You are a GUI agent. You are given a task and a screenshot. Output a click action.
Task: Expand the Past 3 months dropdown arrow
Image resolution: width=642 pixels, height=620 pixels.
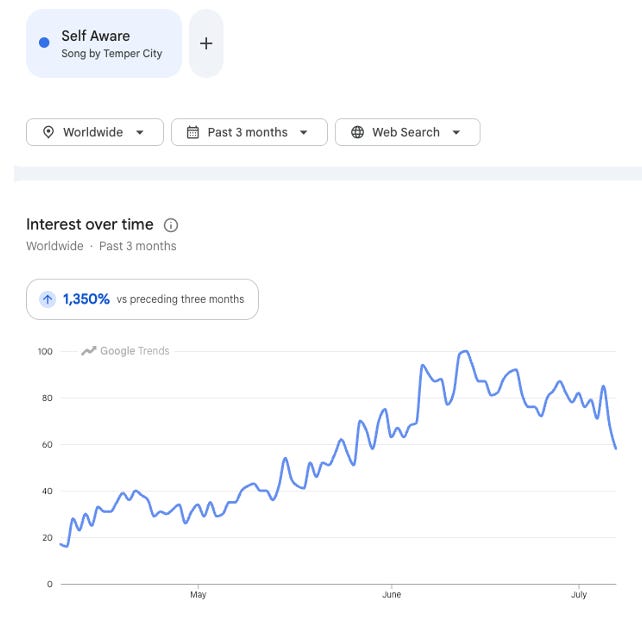click(303, 132)
